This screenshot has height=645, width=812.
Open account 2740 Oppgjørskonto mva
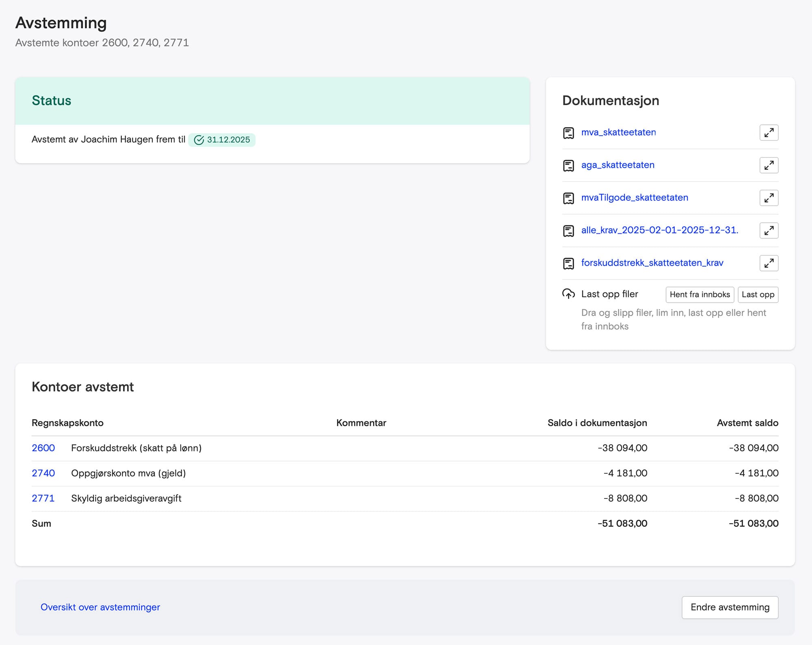(43, 473)
